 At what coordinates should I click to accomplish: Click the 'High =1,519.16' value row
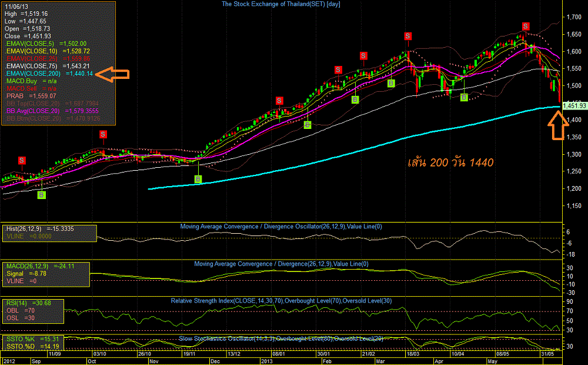click(x=26, y=14)
